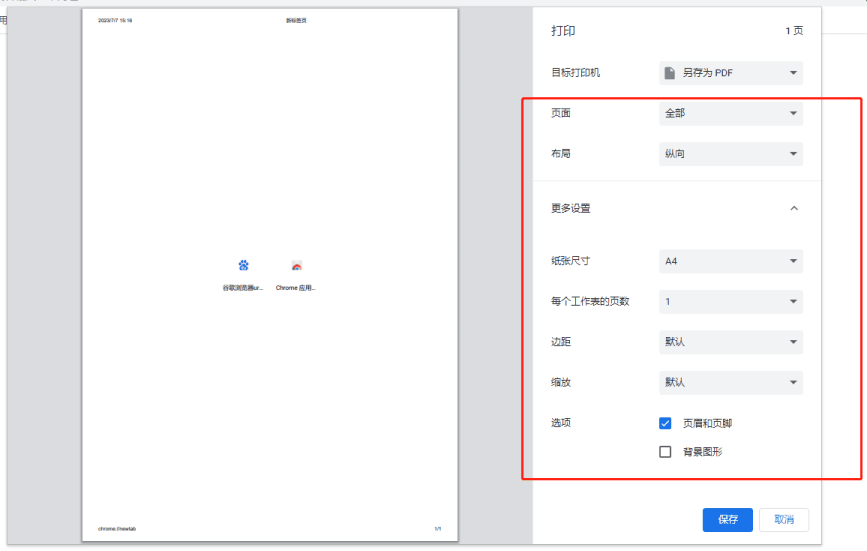Click the print preview page thumbnail
This screenshot has width=867, height=551.
pyautogui.click(x=270, y=275)
